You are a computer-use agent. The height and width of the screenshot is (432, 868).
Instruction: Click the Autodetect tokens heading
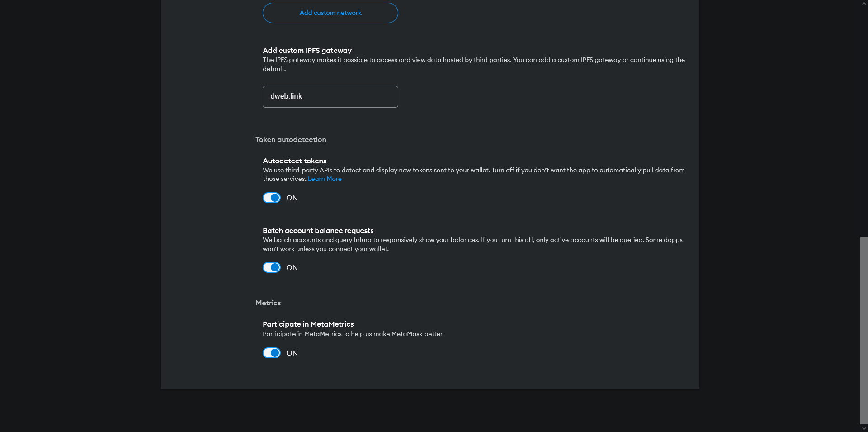point(294,161)
